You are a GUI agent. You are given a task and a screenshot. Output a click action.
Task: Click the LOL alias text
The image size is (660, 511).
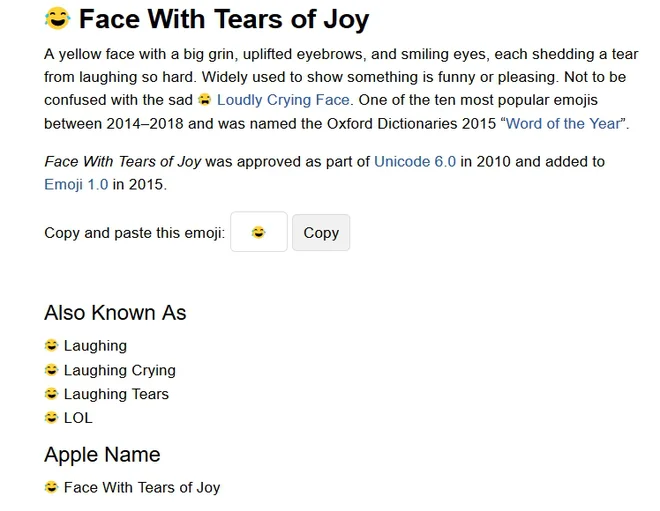coord(78,418)
